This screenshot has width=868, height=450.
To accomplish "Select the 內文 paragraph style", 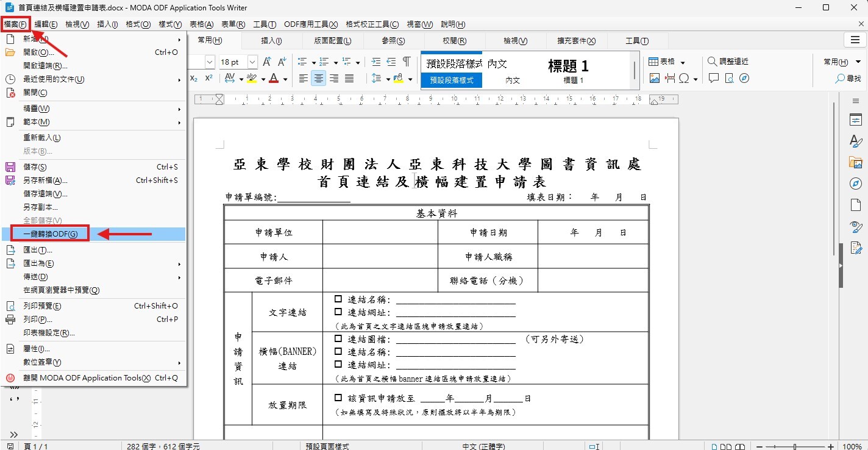I will click(513, 70).
